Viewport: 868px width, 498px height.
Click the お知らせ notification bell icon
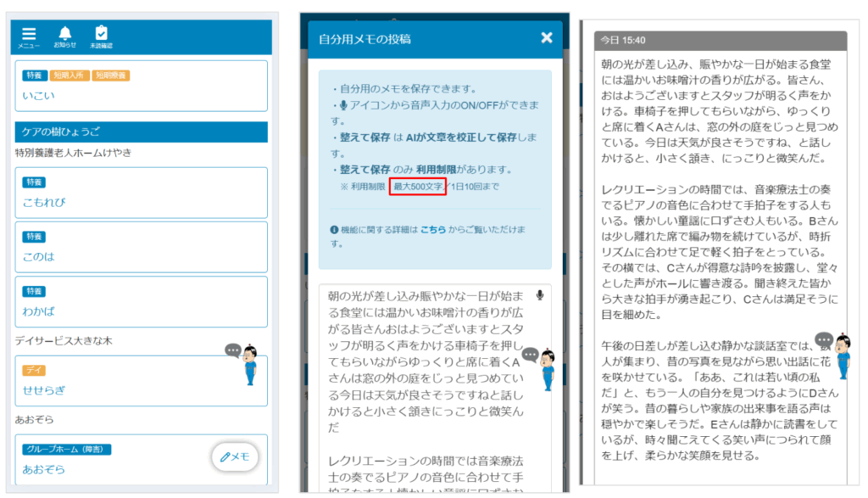pos(66,35)
